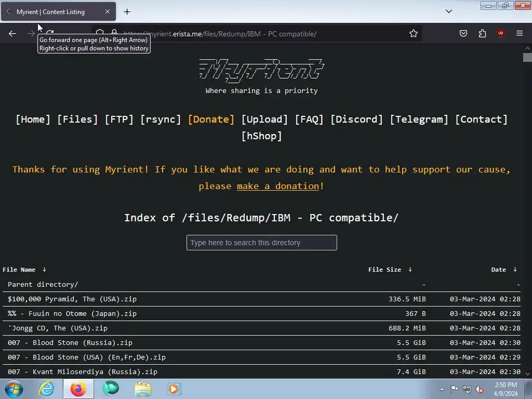Screen dimensions: 532x399
Task: Download 007 - Blood Stone (USA) (En,Fr,De).zip
Action: pyautogui.click(x=87, y=357)
